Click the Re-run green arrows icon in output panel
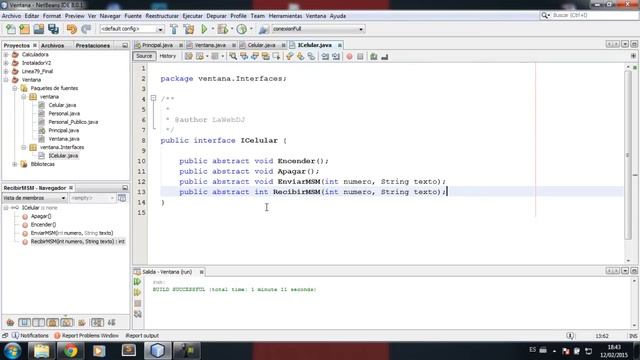640x360 pixels. [138, 282]
